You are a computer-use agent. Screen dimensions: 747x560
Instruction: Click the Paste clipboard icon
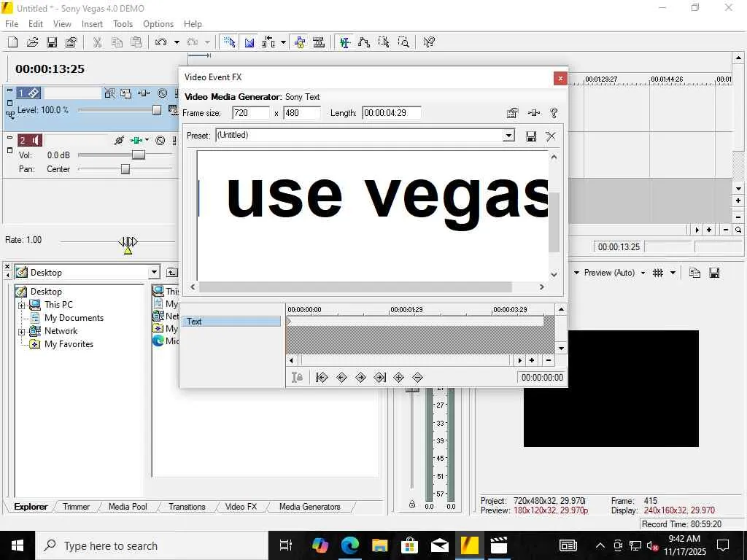(x=136, y=42)
